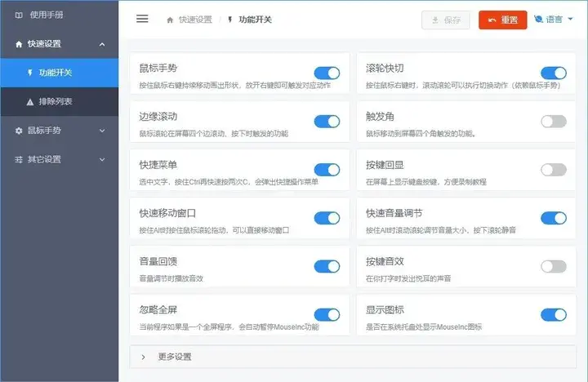Image resolution: width=588 pixels, height=382 pixels.
Task: Click the warning triangle icon beside 排除列表
Action: (x=30, y=102)
